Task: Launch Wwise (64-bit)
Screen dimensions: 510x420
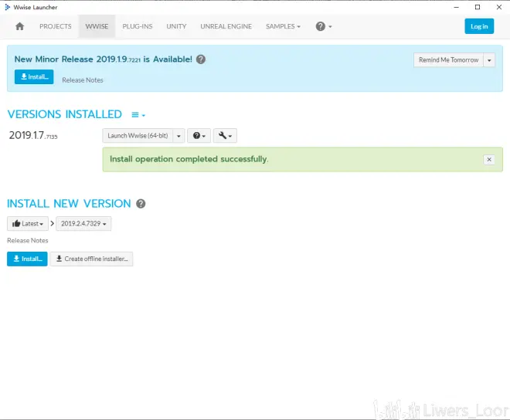Action: (x=138, y=136)
